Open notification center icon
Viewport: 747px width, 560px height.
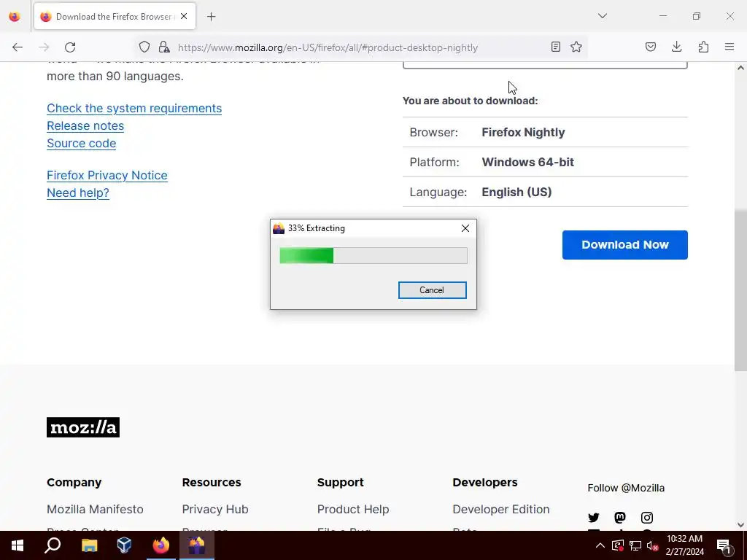tap(724, 545)
